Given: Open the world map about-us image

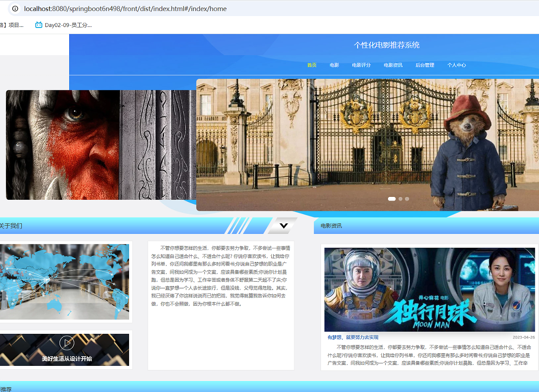Looking at the screenshot, I should [65, 282].
